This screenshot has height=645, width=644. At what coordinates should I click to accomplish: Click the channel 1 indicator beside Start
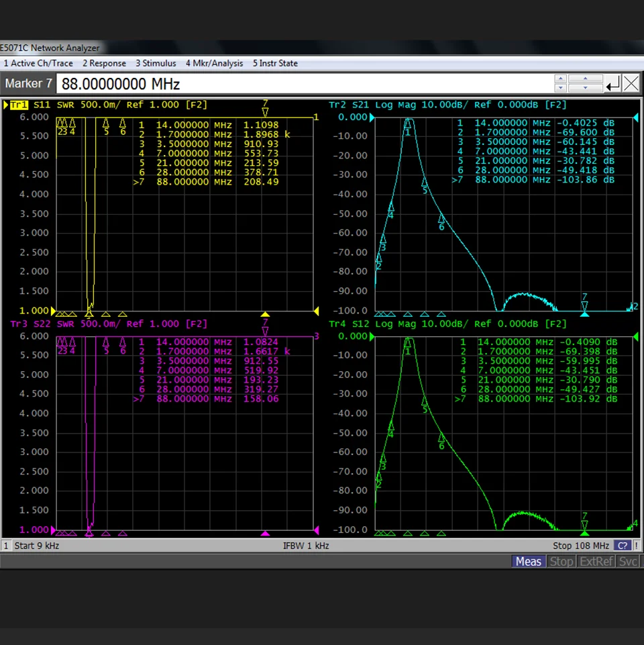[6, 546]
